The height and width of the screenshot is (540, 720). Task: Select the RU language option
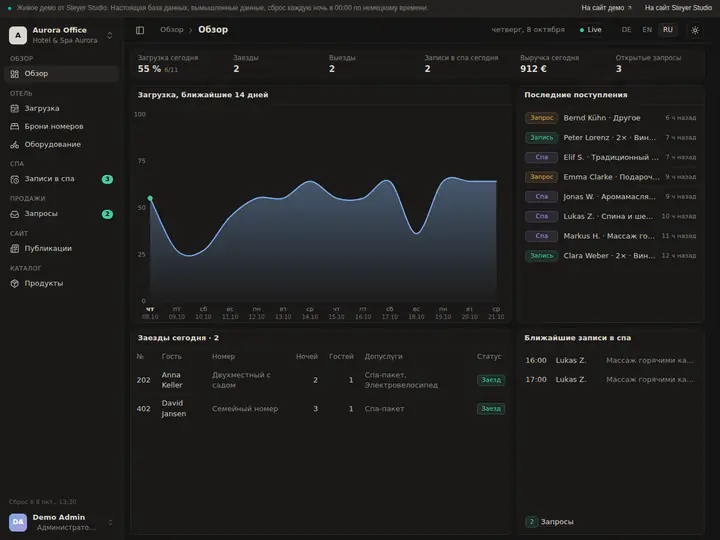click(668, 30)
